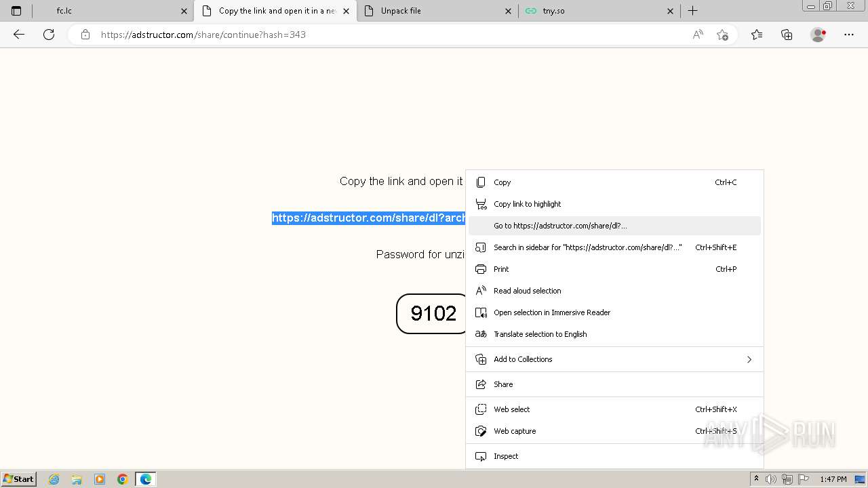Viewport: 868px width, 488px height.
Task: Click the Password for unzip text
Action: (x=420, y=254)
